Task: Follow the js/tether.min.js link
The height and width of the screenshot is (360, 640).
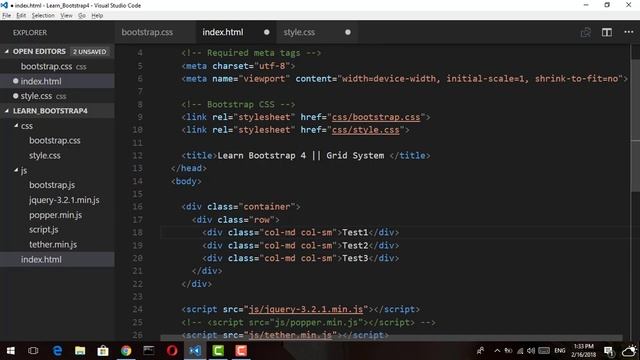Action: [290, 335]
